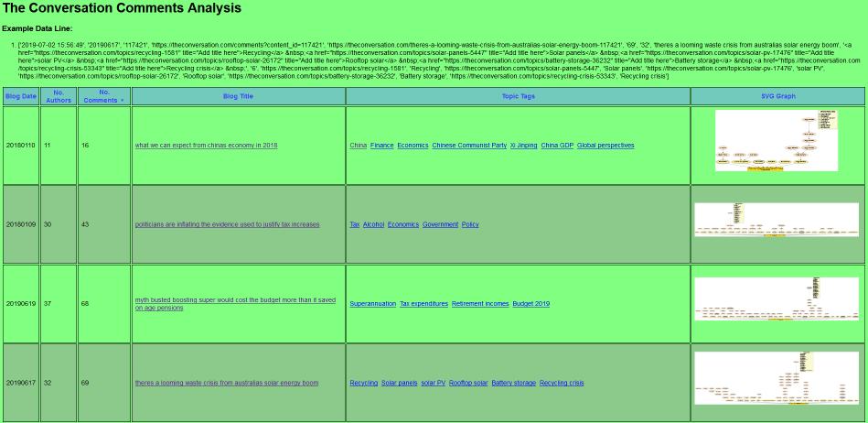The image size is (868, 423).
Task: Open 'theres a looming waste crisis' blog link
Action: tap(227, 383)
